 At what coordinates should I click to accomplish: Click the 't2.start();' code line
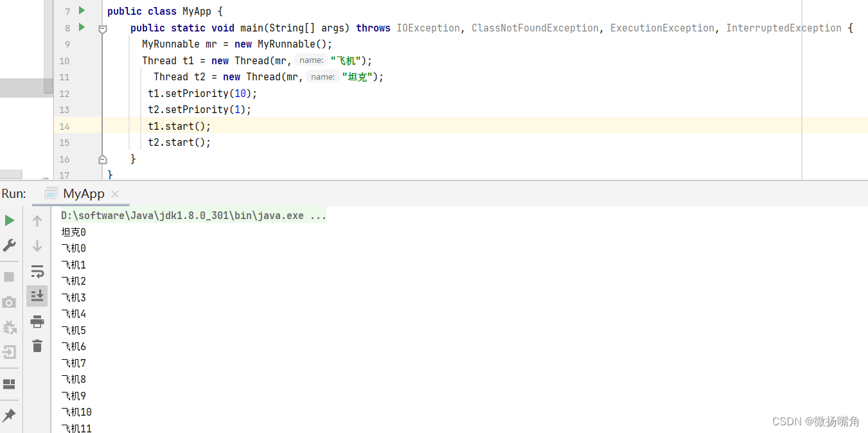(179, 143)
